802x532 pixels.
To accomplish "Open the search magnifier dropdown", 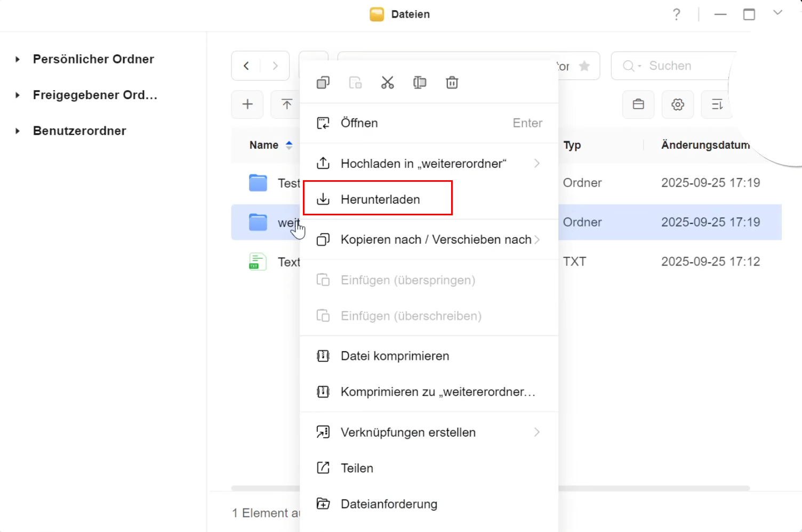I will [632, 66].
